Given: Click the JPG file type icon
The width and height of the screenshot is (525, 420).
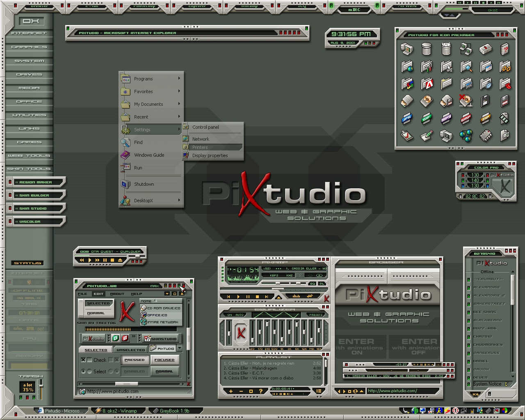Looking at the screenshot, I should [406, 119].
